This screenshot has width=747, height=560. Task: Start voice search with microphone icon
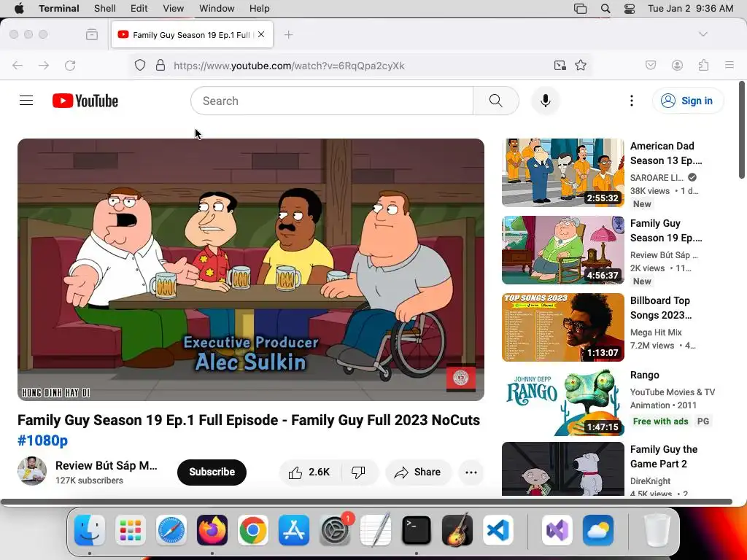[x=546, y=101]
